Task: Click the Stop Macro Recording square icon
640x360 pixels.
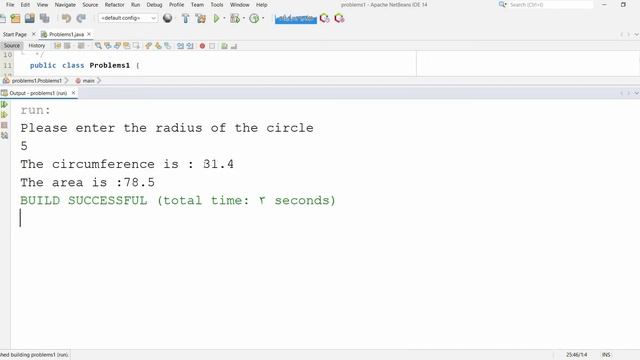Action: tap(212, 46)
